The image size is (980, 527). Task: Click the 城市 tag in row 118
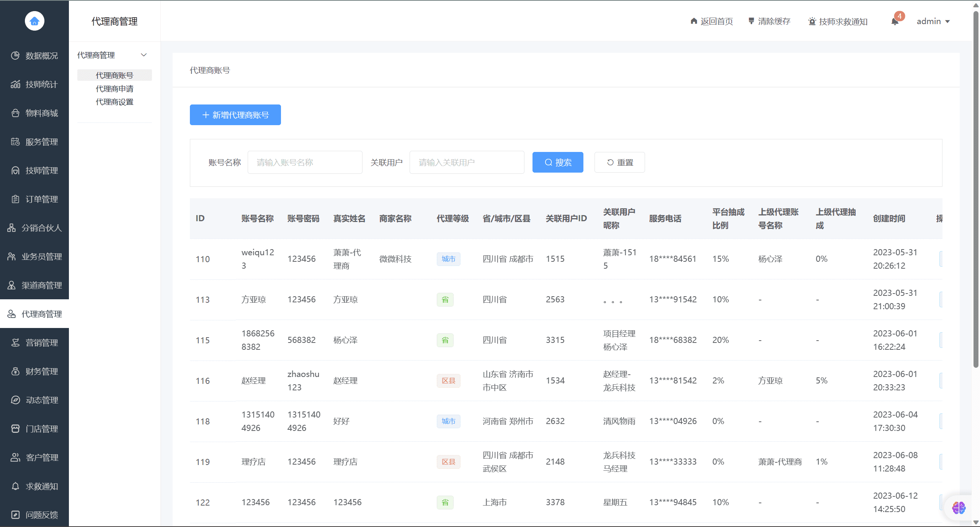449,421
